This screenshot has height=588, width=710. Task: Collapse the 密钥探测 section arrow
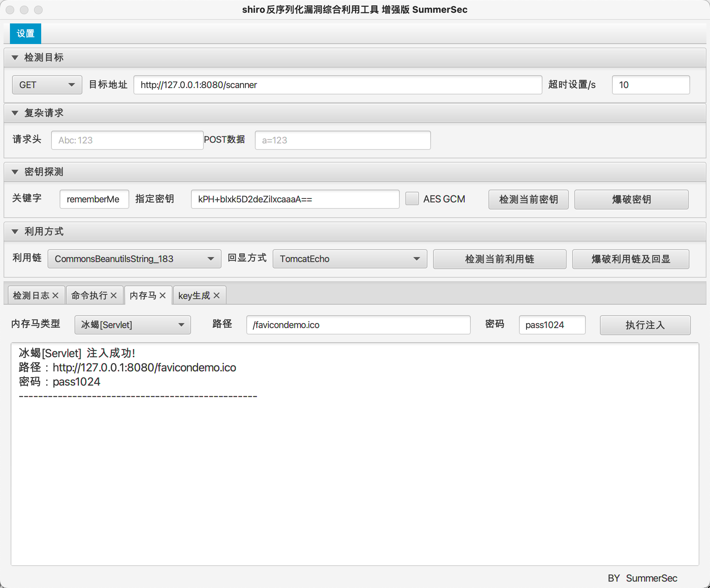coord(15,172)
